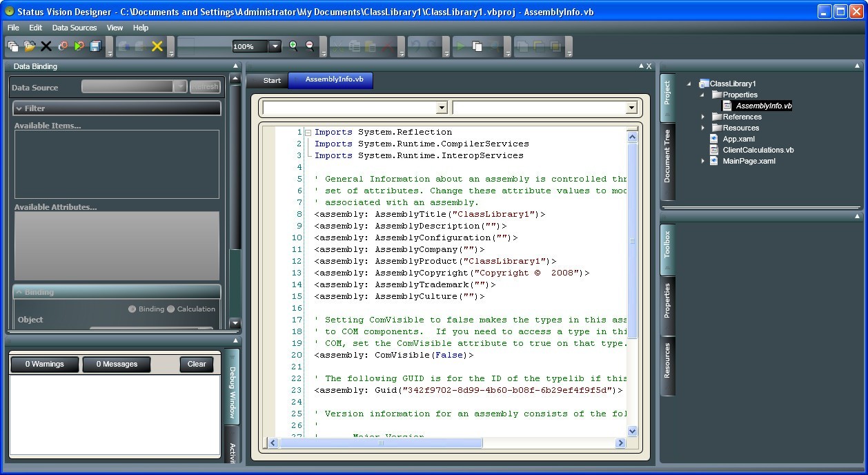Click the black X delete toolbar icon
868x475 pixels.
coord(46,46)
